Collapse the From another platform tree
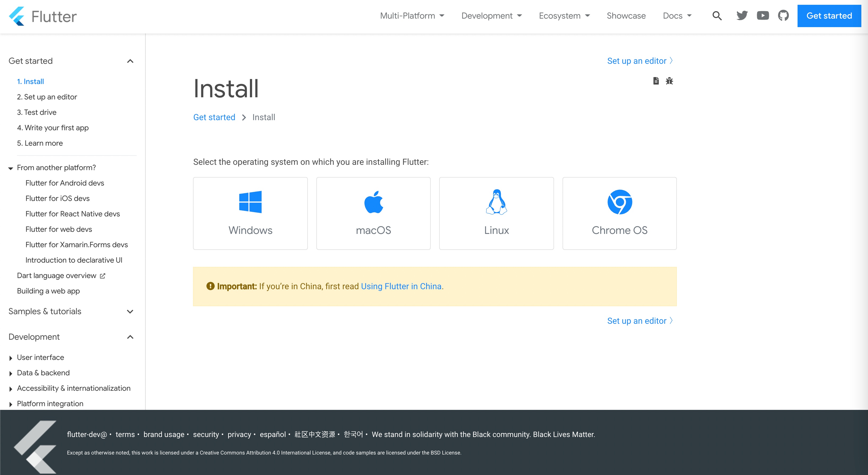The width and height of the screenshot is (868, 475). tap(10, 168)
